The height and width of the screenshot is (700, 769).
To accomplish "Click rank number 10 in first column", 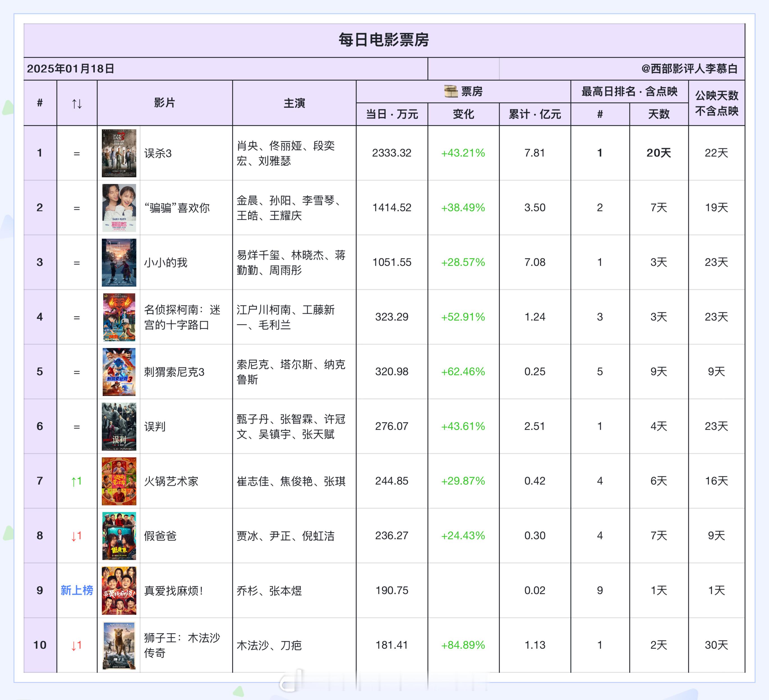I will 40,645.
